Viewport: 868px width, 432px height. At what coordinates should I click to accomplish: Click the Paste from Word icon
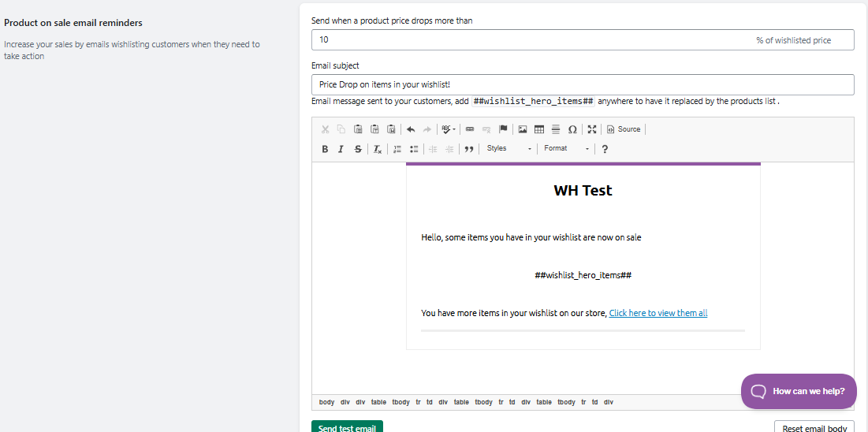coord(391,129)
